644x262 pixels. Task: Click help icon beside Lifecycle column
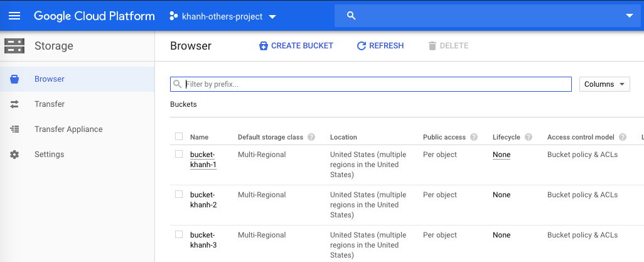(x=529, y=137)
